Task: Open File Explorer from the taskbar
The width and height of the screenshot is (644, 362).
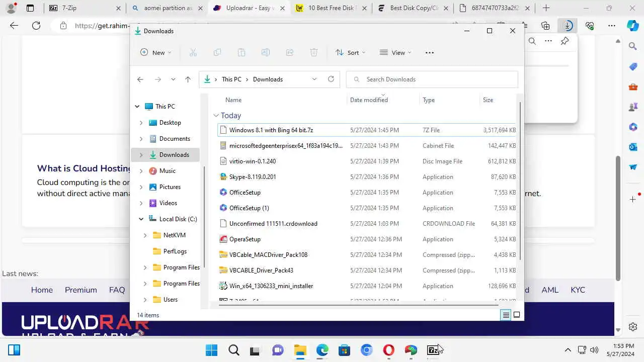Action: pos(300,350)
